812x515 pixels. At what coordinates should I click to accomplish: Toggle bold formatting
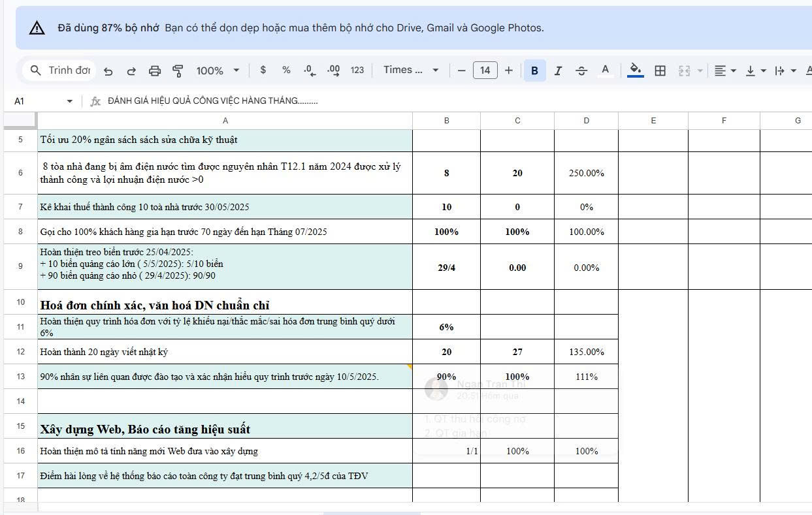534,70
